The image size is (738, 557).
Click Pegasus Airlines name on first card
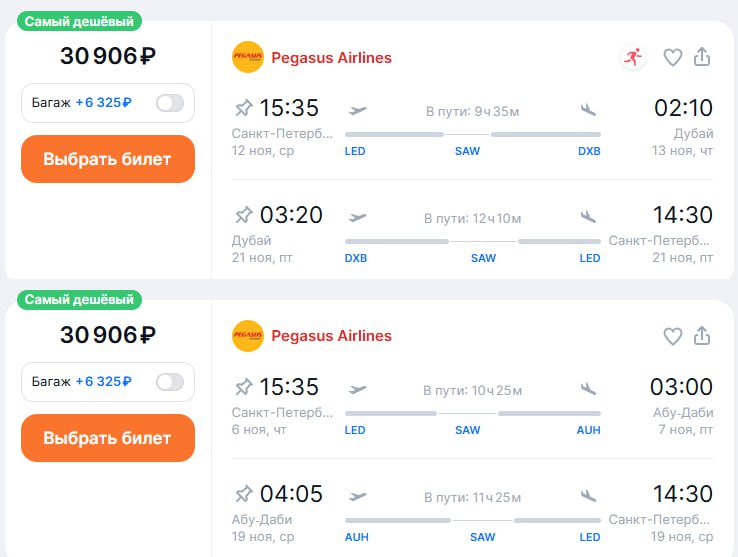pyautogui.click(x=331, y=58)
